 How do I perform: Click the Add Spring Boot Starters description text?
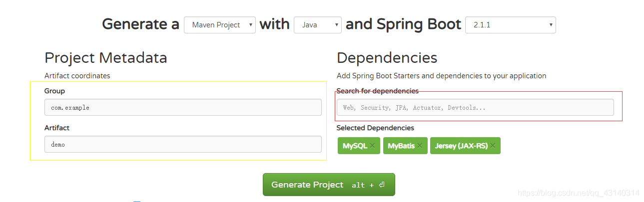coord(442,76)
